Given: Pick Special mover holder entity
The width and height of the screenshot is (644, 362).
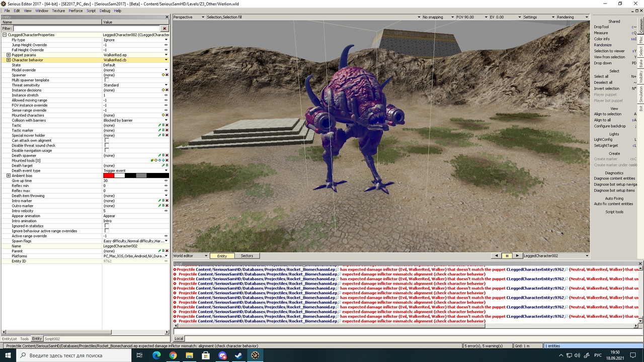Looking at the screenshot, I should coord(159,135).
